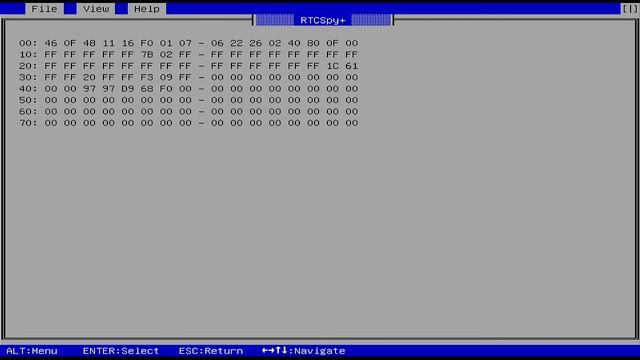Screen dimensions: 640x360
Task: Click the ENTER:Select hint in status bar
Action: [x=121, y=351]
